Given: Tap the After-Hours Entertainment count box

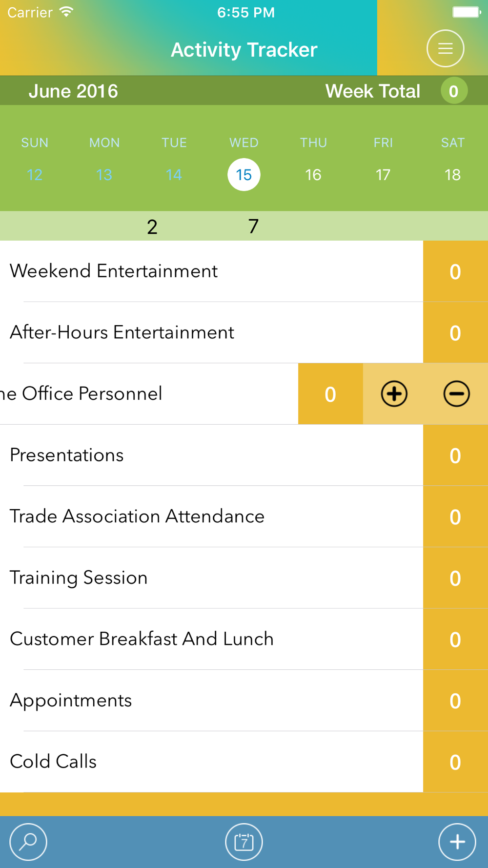Looking at the screenshot, I should coord(455,332).
